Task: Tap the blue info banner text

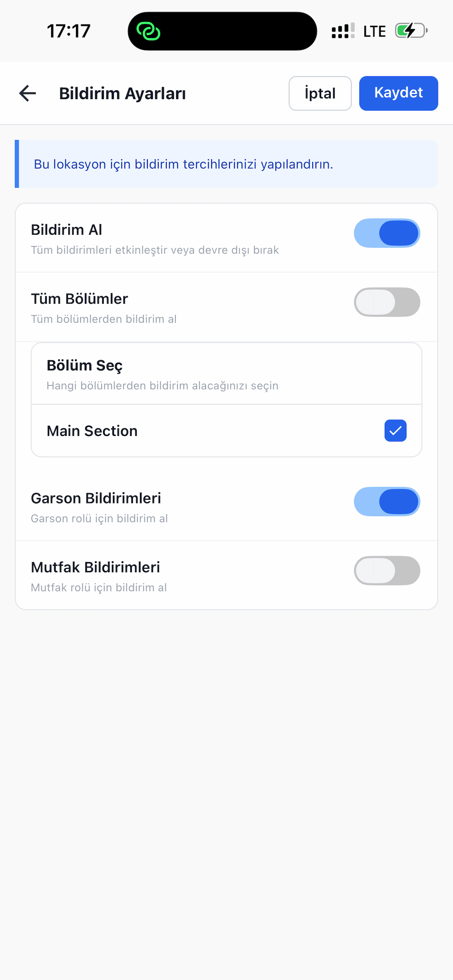Action: (x=183, y=164)
